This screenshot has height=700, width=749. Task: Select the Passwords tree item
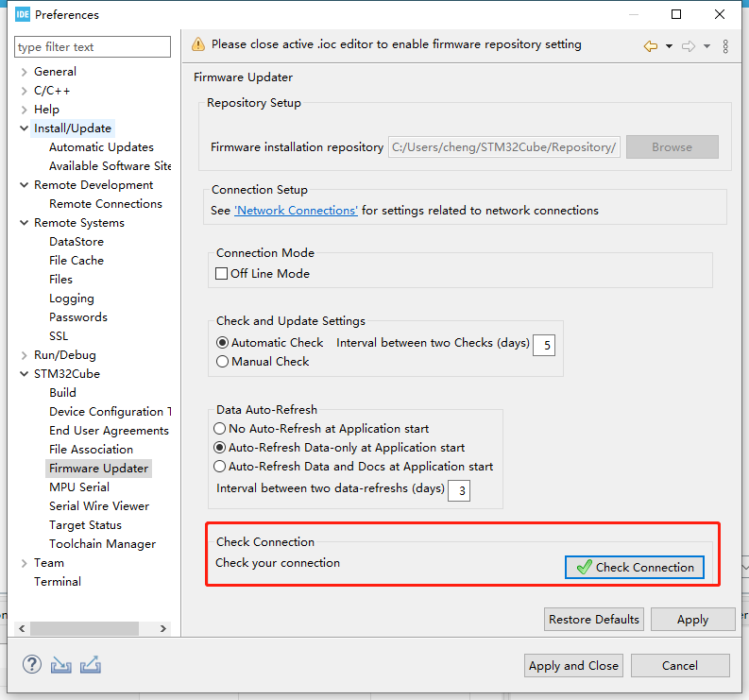[78, 317]
